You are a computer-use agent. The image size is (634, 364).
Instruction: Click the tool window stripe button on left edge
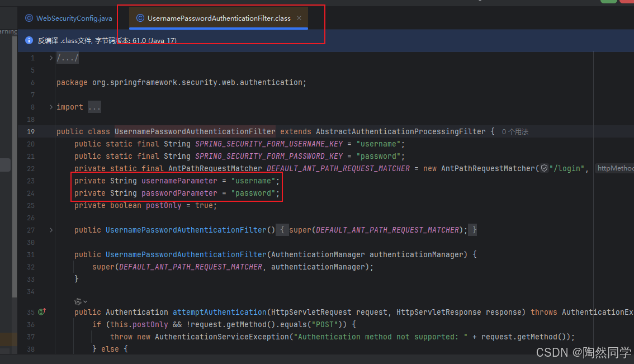4,165
